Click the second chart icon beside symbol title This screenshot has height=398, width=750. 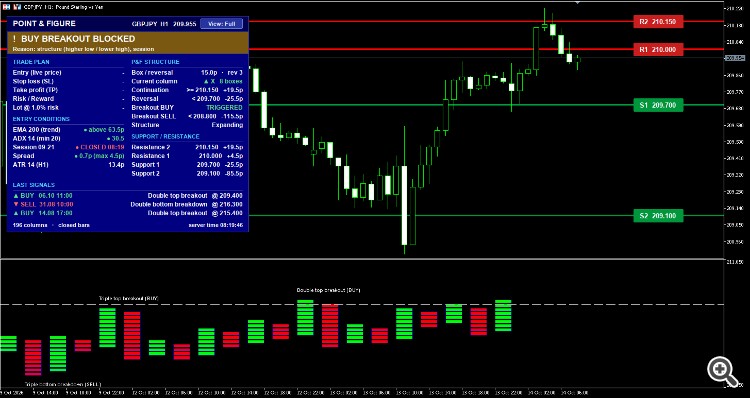[x=17, y=7]
